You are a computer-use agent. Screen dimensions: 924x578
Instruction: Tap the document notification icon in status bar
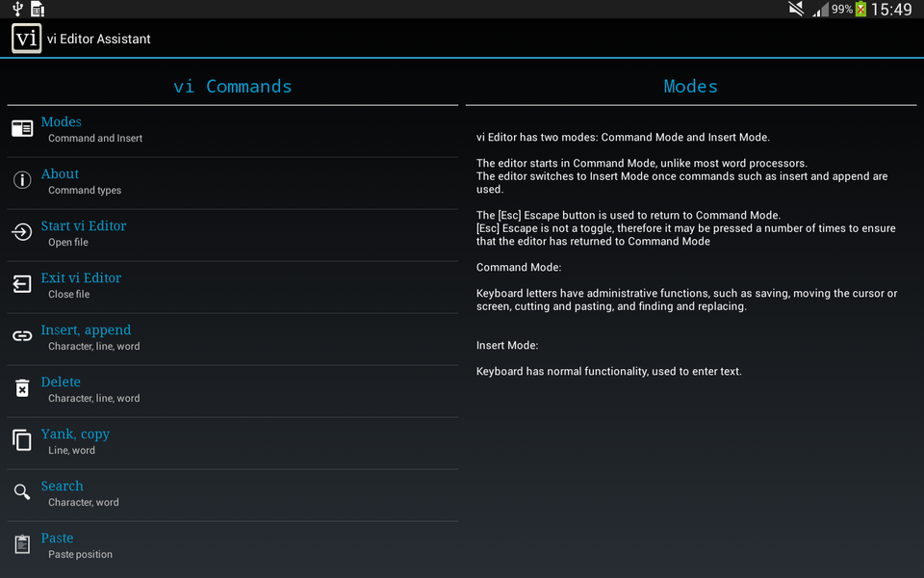click(38, 9)
